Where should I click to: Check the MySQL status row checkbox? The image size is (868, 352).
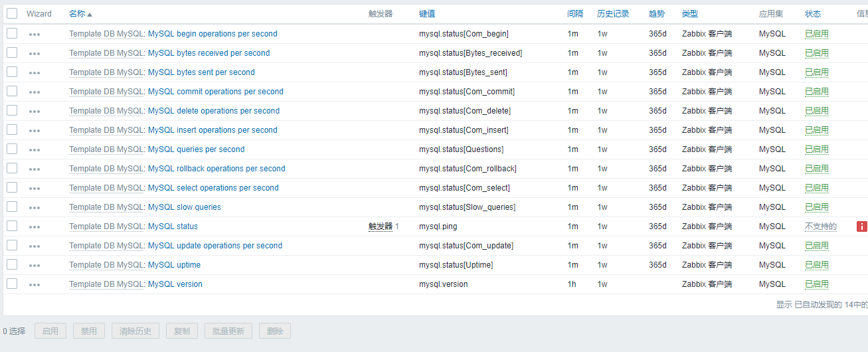pyautogui.click(x=12, y=226)
